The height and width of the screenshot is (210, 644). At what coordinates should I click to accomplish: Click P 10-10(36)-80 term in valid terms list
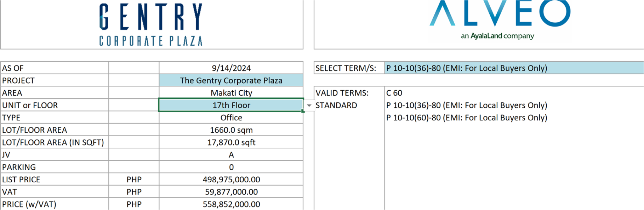click(467, 105)
